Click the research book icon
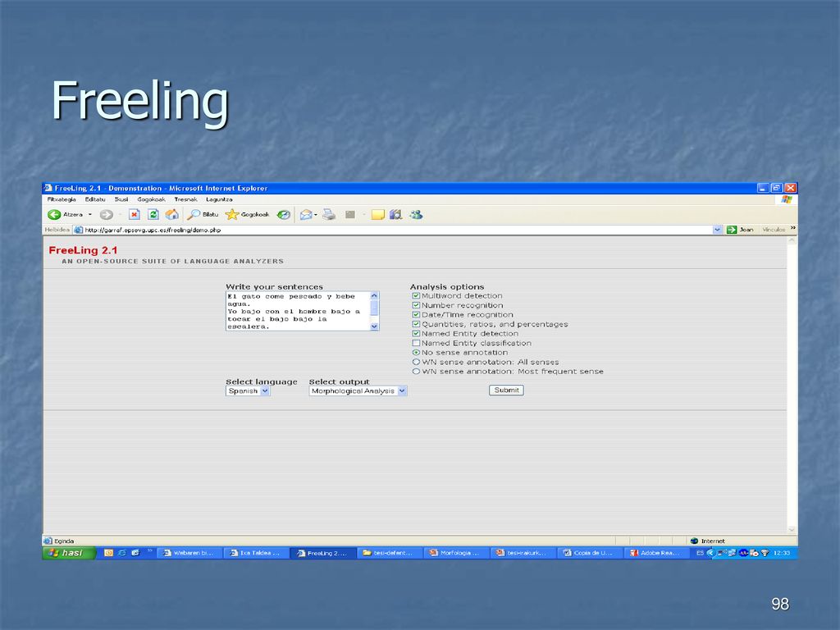Viewport: 840px width, 630px height. click(x=396, y=215)
